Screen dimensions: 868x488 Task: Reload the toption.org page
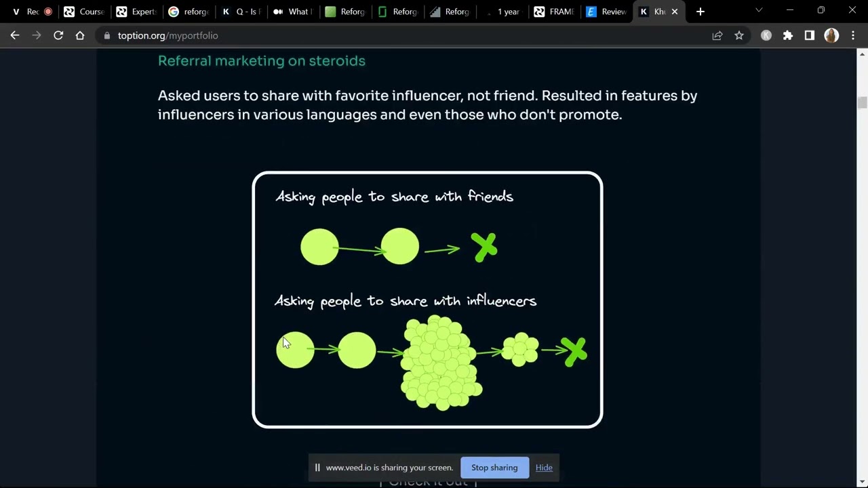(58, 35)
